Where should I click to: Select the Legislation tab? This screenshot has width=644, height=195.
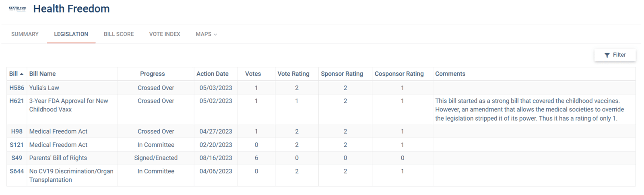71,34
